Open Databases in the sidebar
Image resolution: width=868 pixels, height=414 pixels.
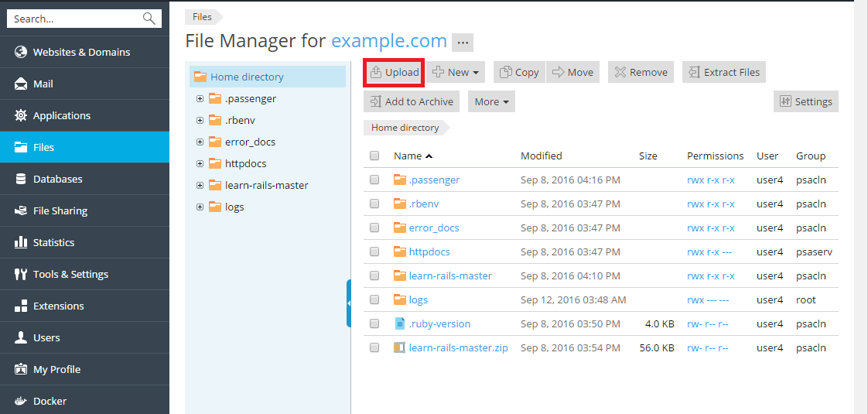[57, 179]
